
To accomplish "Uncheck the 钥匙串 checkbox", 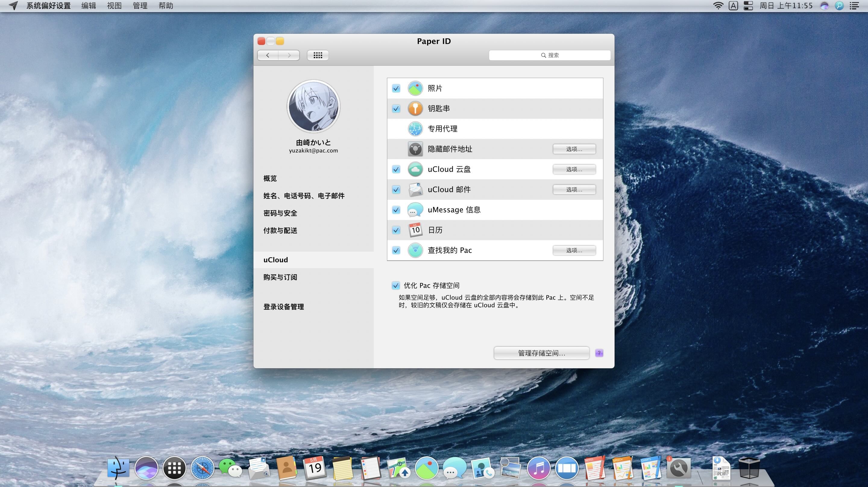I will pos(396,108).
